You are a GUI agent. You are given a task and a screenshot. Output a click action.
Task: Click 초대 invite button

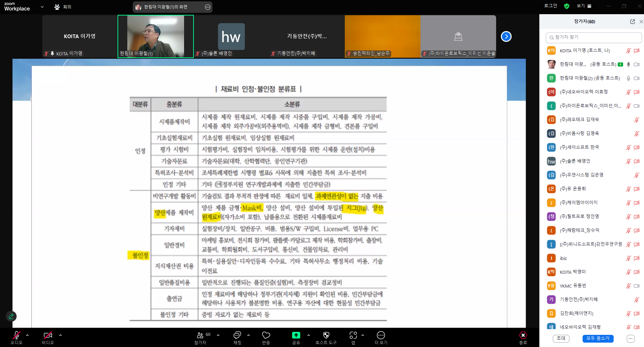point(561,338)
